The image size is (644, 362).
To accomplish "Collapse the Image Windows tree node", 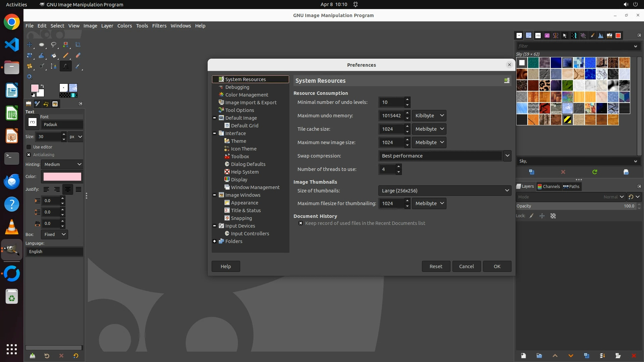I will (215, 195).
